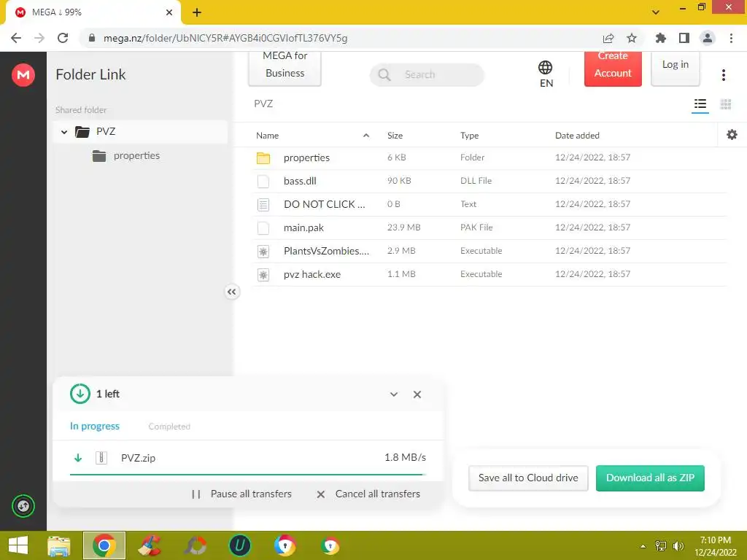Show hidden system tray icons
The height and width of the screenshot is (560, 747).
[643, 546]
